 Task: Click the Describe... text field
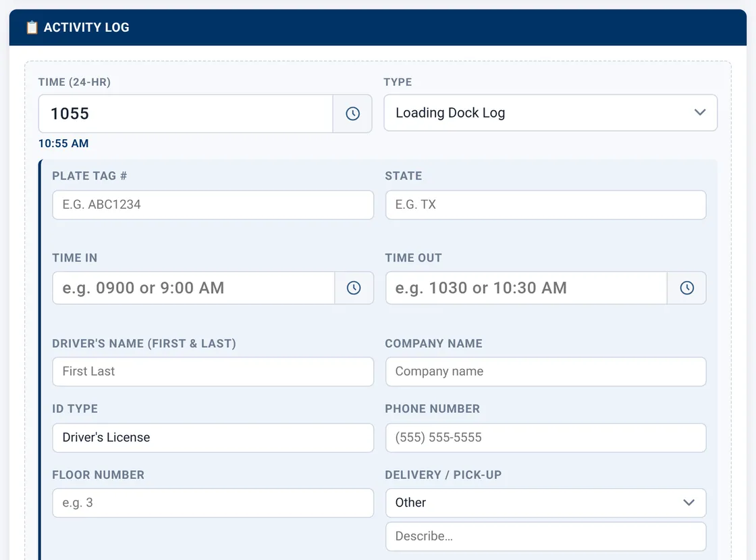546,536
